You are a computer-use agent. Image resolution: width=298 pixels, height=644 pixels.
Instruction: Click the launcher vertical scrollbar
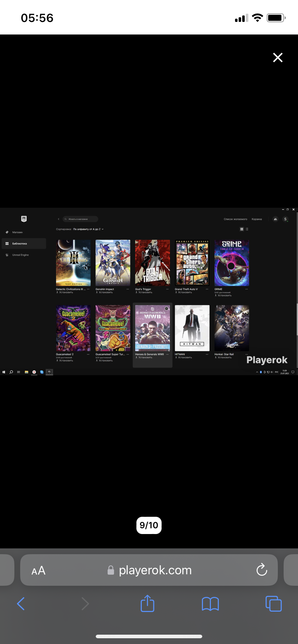coord(297,320)
